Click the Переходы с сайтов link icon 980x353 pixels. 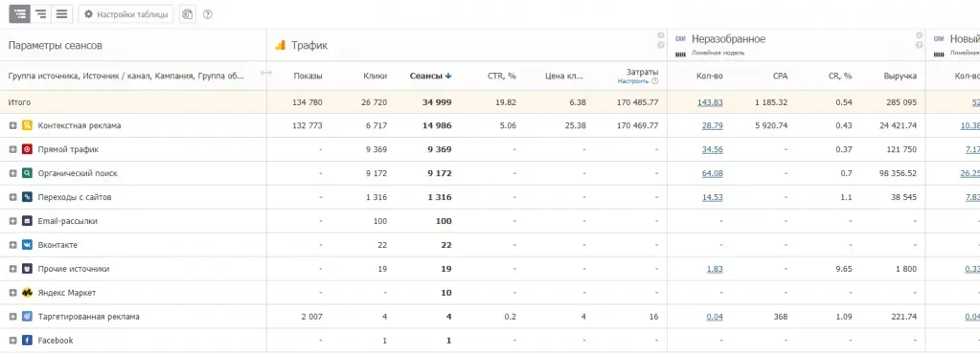pyautogui.click(x=28, y=197)
